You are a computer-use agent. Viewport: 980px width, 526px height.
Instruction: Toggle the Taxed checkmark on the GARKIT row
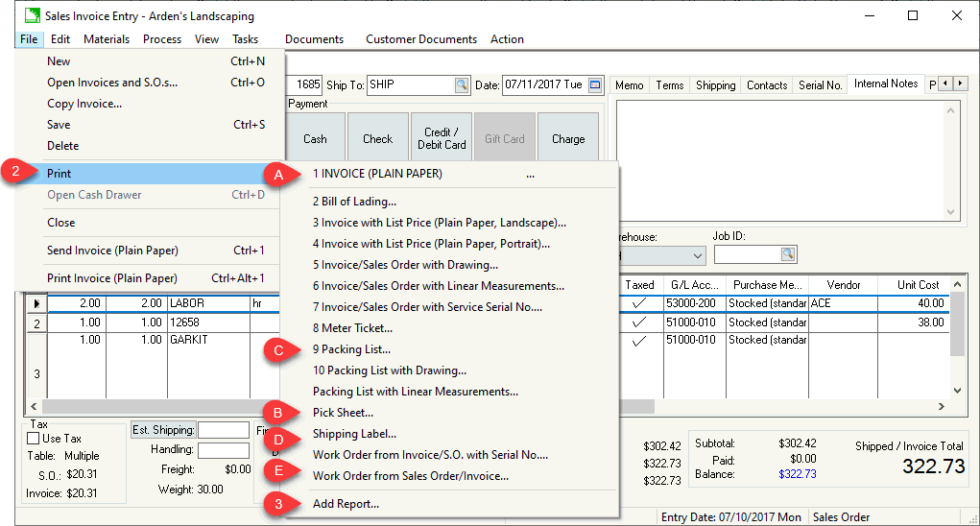[639, 340]
